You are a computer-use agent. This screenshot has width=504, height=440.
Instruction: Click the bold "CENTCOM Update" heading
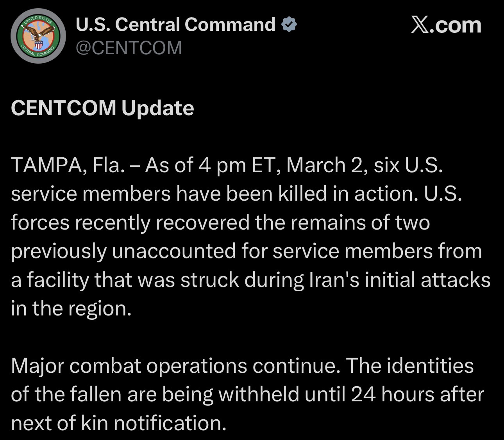(102, 108)
